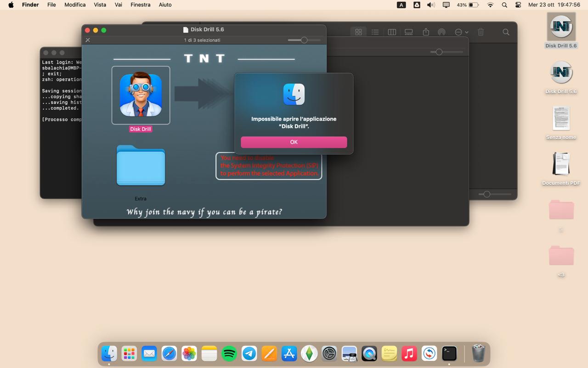The image size is (588, 368).
Task: Switch background Finder window to gallery view
Action: coord(408,32)
